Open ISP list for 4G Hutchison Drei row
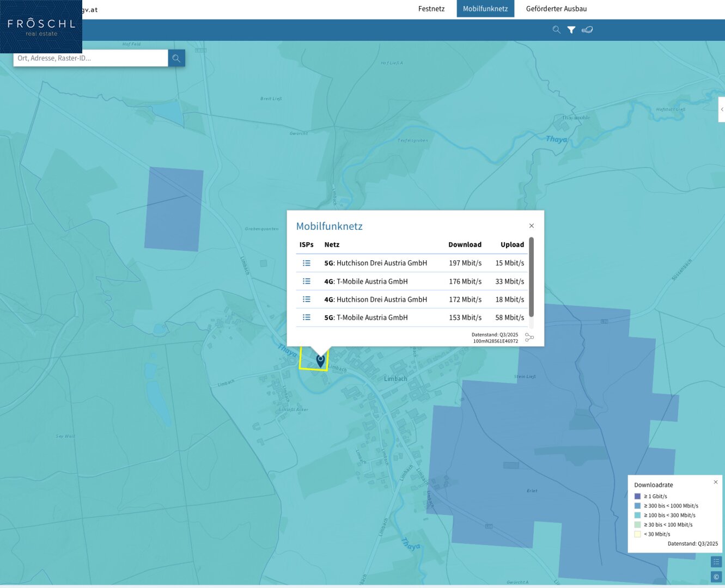Image resolution: width=725 pixels, height=588 pixels. click(x=307, y=299)
